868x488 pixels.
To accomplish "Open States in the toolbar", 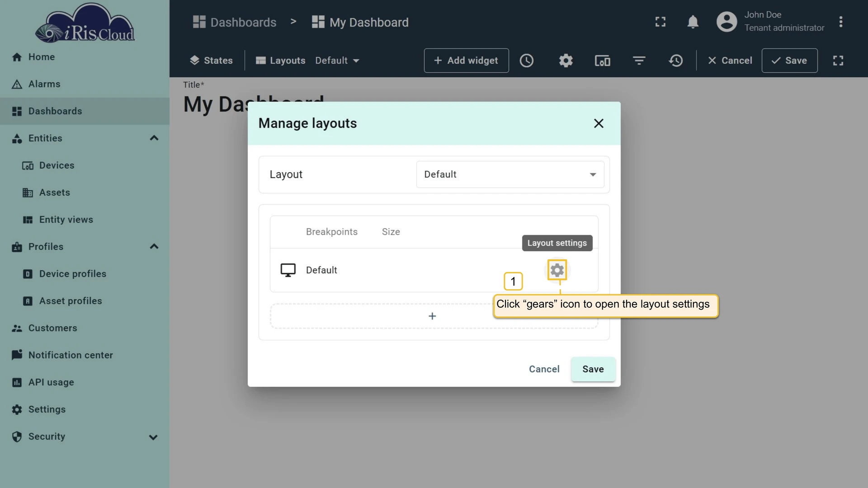I will pos(211,61).
